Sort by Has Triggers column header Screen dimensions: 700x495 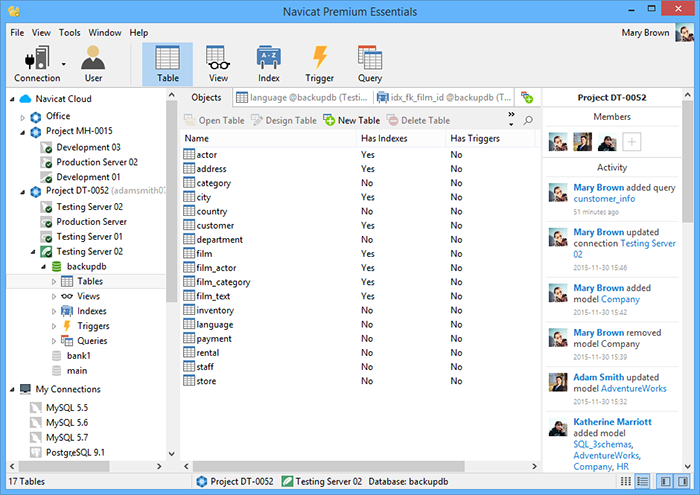pyautogui.click(x=490, y=138)
